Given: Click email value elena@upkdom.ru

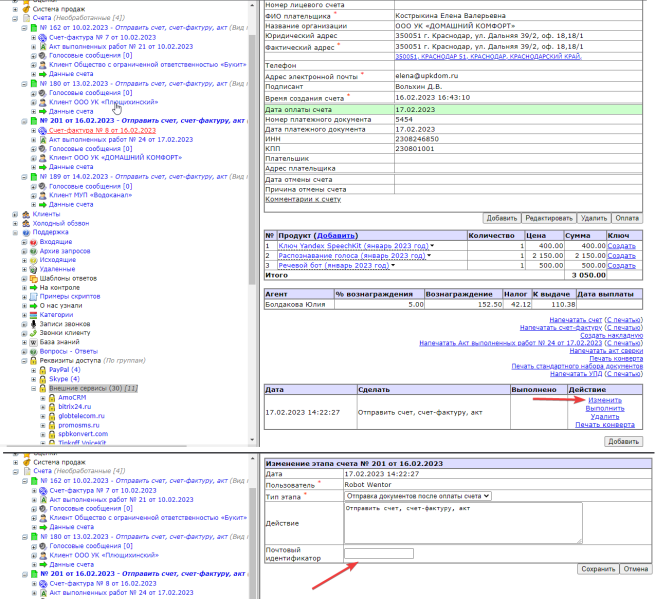Looking at the screenshot, I should (x=427, y=76).
